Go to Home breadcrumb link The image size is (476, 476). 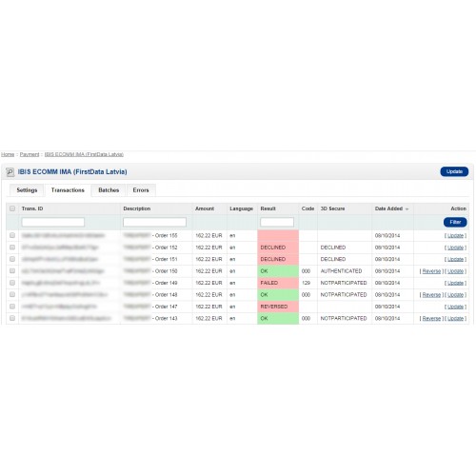(x=8, y=154)
